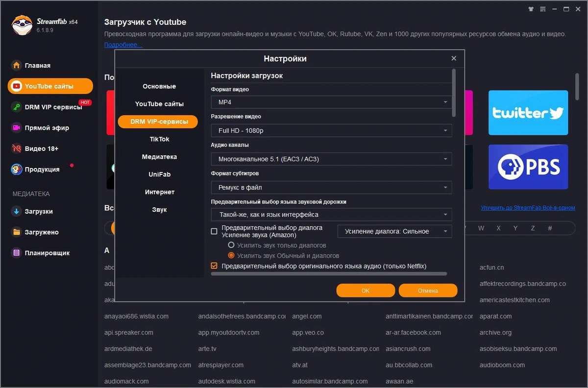Open the atv.at site entry
This screenshot has width=588, height=388.
pyautogui.click(x=300, y=365)
